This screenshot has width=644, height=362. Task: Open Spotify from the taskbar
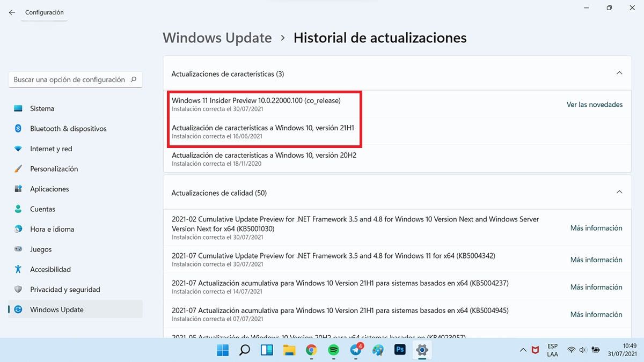pos(333,350)
